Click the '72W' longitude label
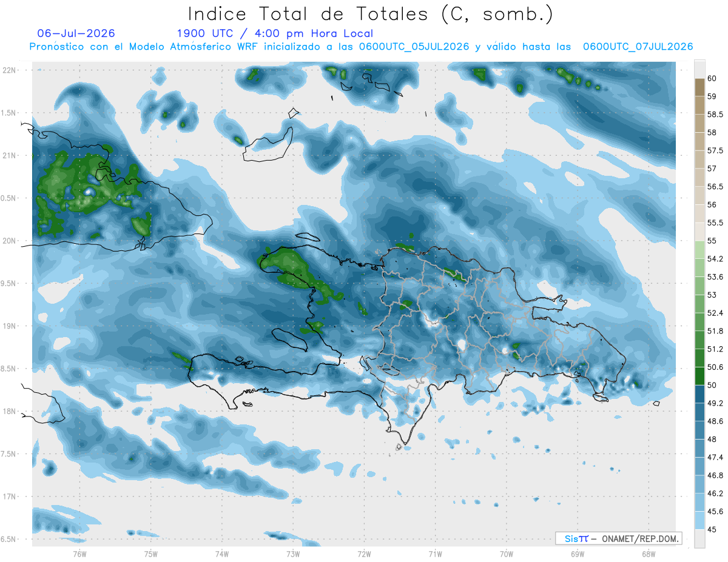 pos(364,554)
